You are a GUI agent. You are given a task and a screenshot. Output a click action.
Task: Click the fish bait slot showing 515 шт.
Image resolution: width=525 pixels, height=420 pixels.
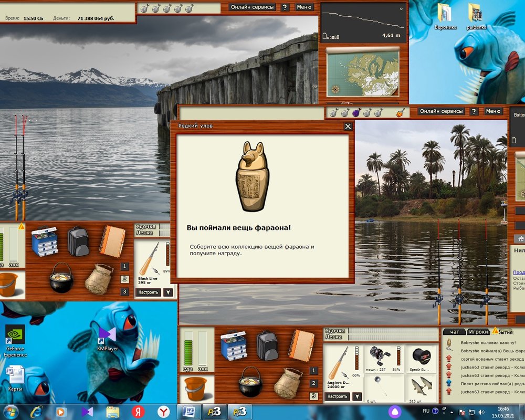pyautogui.click(x=421, y=388)
